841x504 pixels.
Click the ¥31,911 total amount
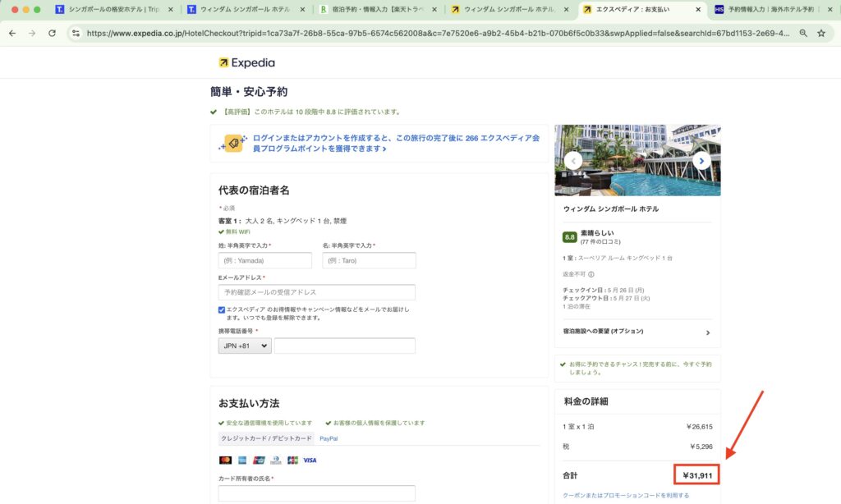pyautogui.click(x=697, y=475)
